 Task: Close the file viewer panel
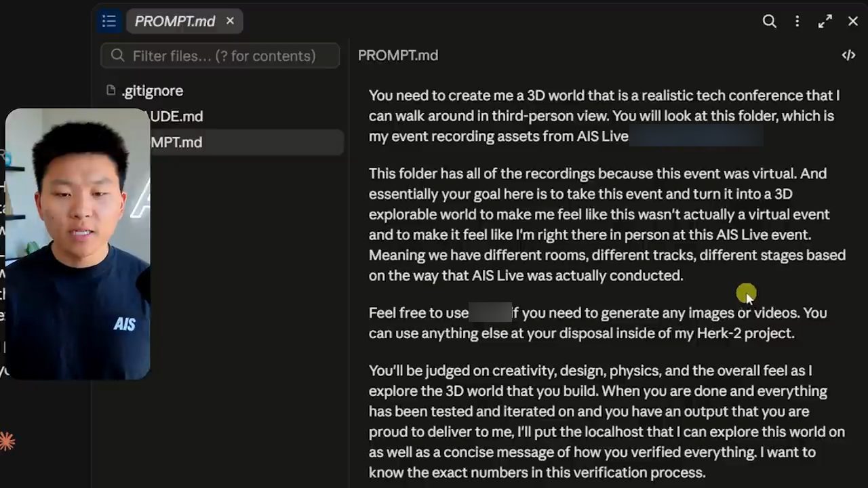(x=853, y=21)
